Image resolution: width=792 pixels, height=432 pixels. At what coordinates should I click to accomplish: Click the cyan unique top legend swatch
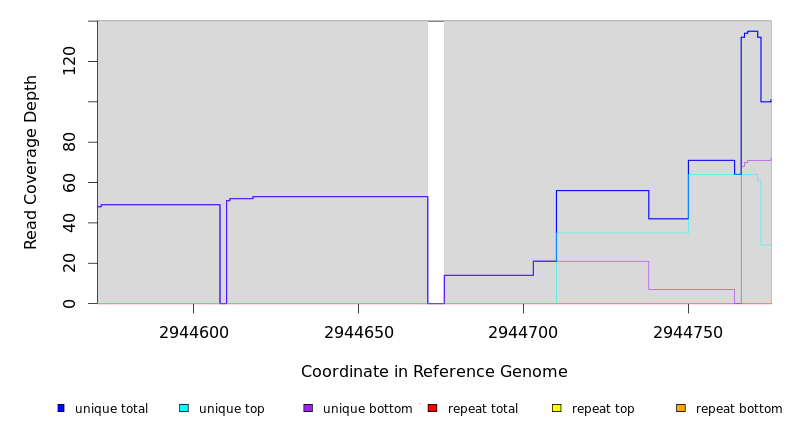[184, 408]
